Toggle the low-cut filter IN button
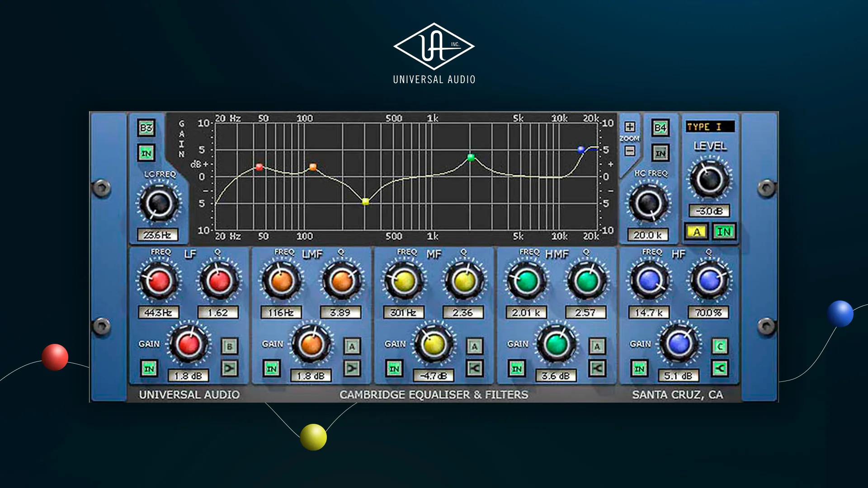Viewport: 868px width, 488px height. coord(146,153)
